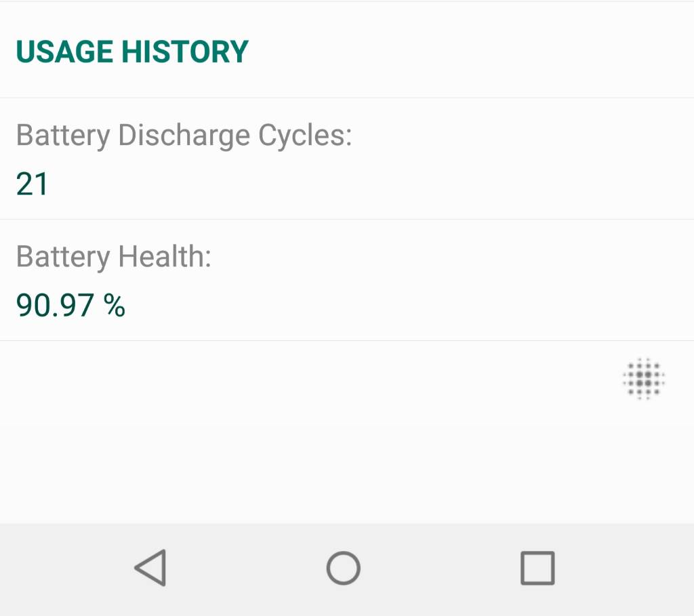Click the word Cycles: in first row
This screenshot has height=616, width=694.
tap(306, 135)
